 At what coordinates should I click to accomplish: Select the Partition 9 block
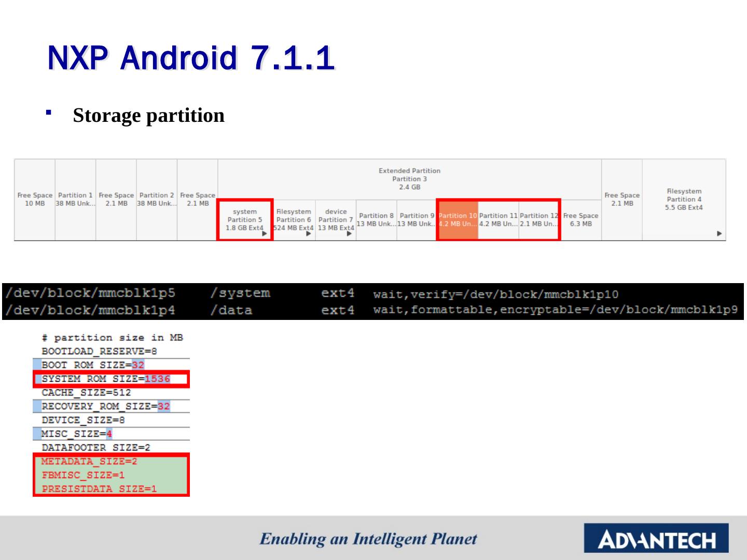tap(417, 220)
